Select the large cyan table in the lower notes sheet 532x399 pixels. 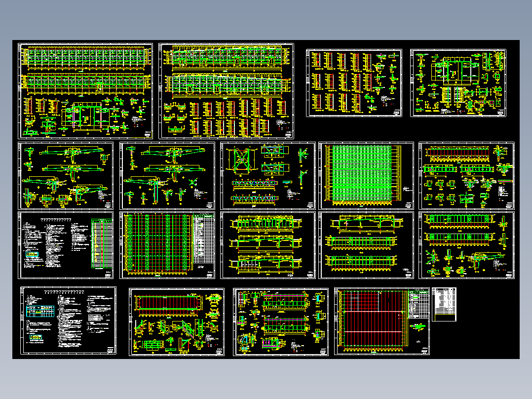(x=40, y=312)
